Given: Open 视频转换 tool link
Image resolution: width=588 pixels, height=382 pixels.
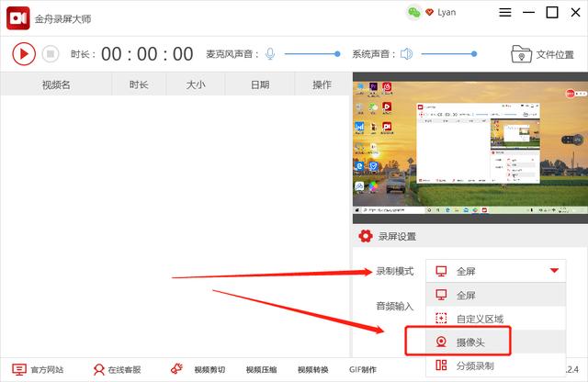Looking at the screenshot, I should tap(313, 370).
